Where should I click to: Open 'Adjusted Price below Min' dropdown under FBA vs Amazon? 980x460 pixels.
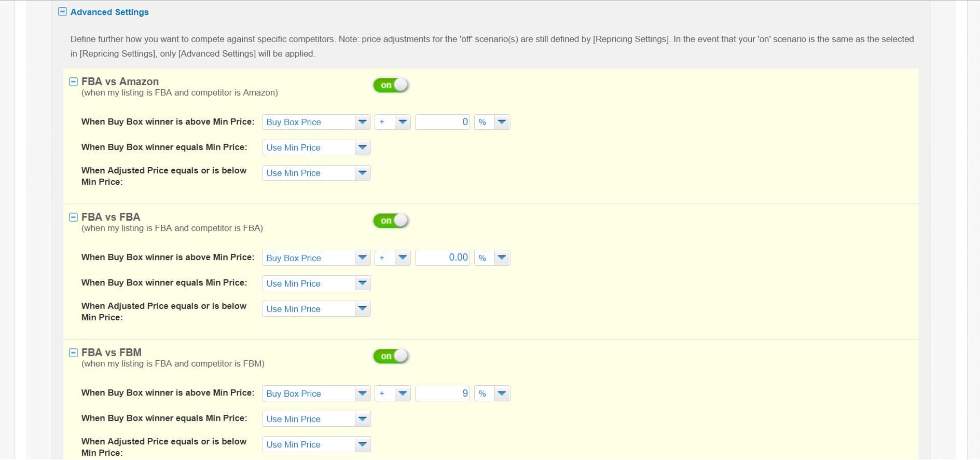[316, 173]
